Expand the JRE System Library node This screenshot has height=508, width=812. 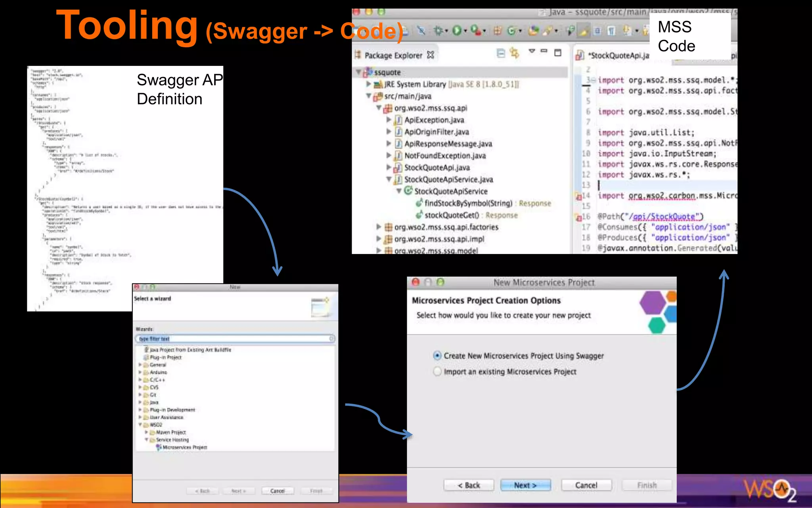368,84
